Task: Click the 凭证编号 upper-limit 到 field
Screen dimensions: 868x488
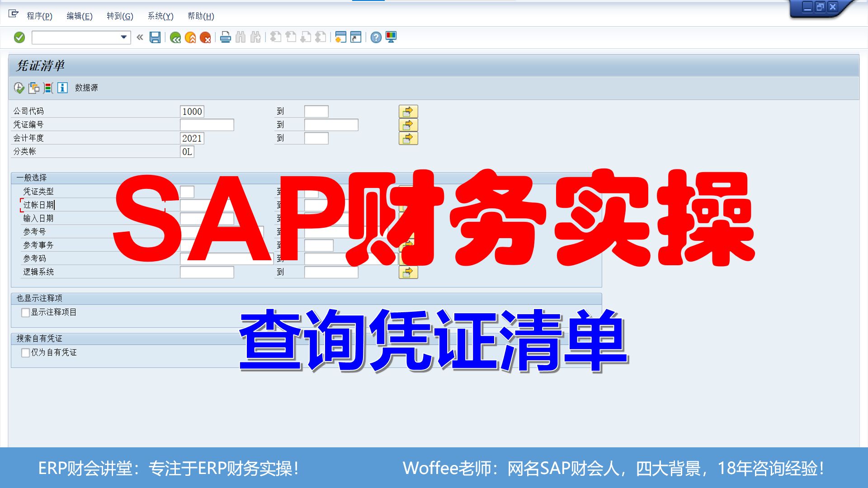Action: pos(331,125)
